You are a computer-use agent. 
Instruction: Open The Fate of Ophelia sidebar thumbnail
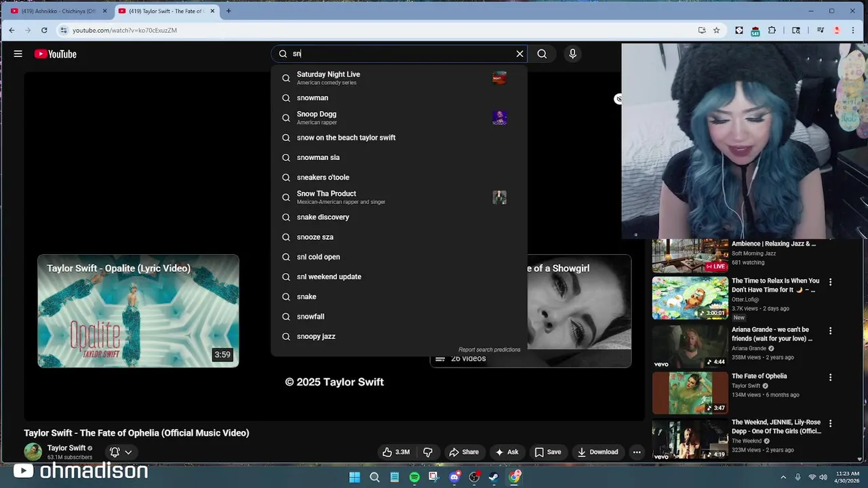click(x=690, y=392)
